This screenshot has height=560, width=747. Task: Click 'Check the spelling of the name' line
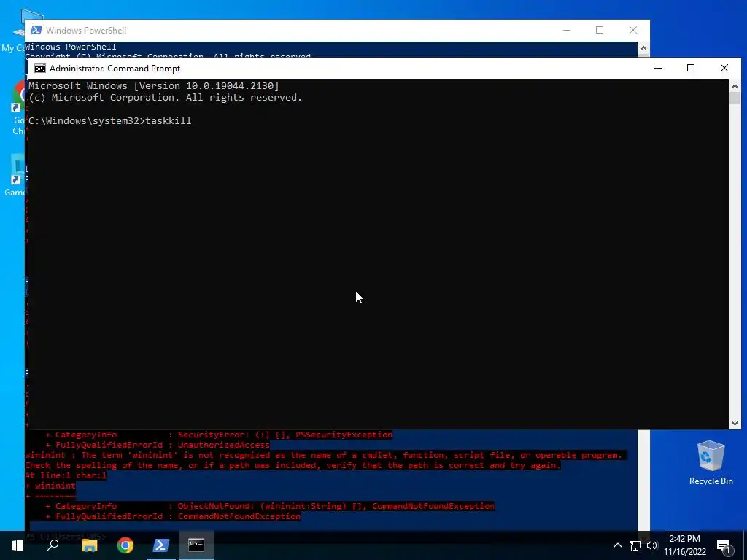(293, 465)
